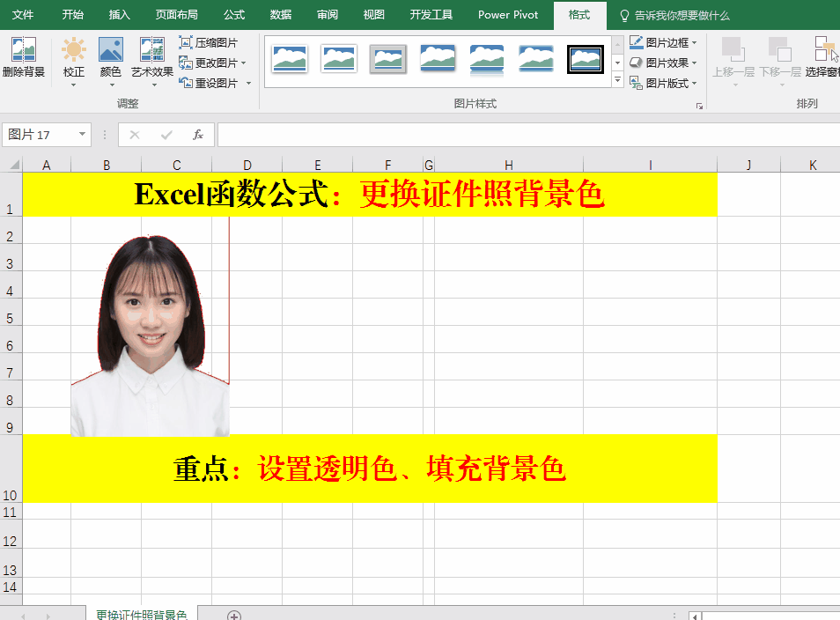The width and height of the screenshot is (840, 620).
Task: Open the Color (颜色) picture tool
Action: [110, 51]
